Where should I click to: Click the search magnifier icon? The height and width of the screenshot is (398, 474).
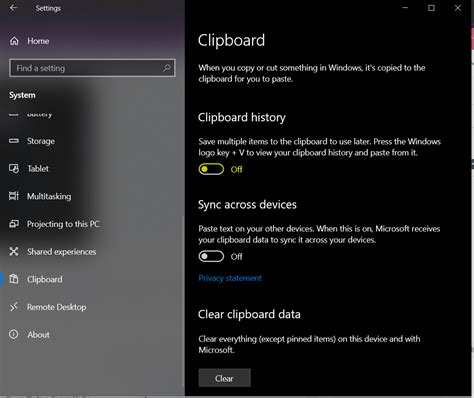(167, 68)
